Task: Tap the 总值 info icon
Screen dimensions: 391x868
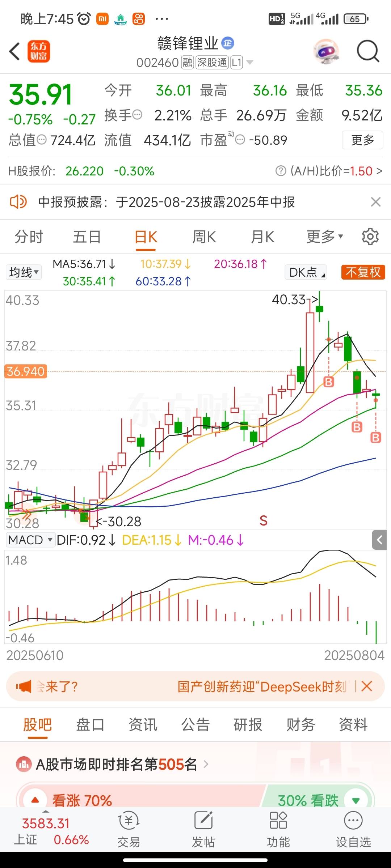Action: (42, 140)
